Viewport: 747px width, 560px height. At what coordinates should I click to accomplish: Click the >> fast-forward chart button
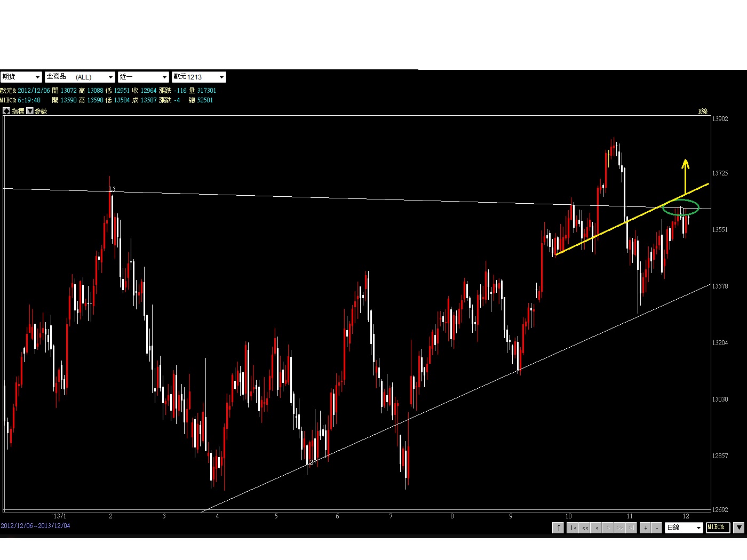pos(620,527)
